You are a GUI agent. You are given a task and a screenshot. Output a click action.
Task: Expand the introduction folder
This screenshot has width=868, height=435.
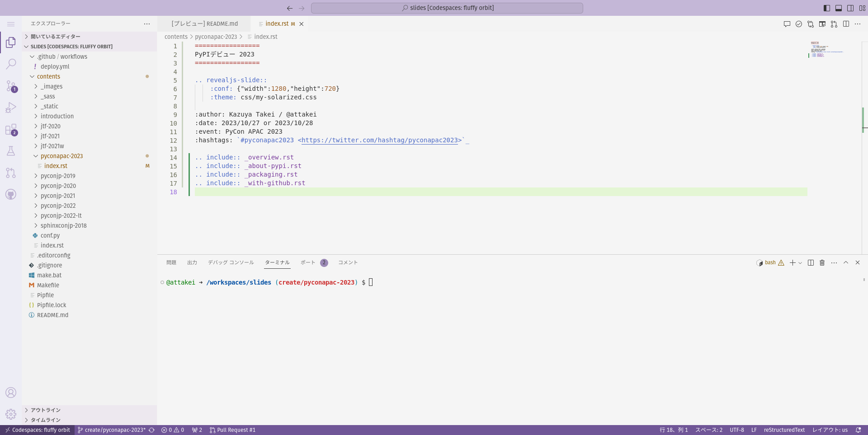[x=57, y=116]
